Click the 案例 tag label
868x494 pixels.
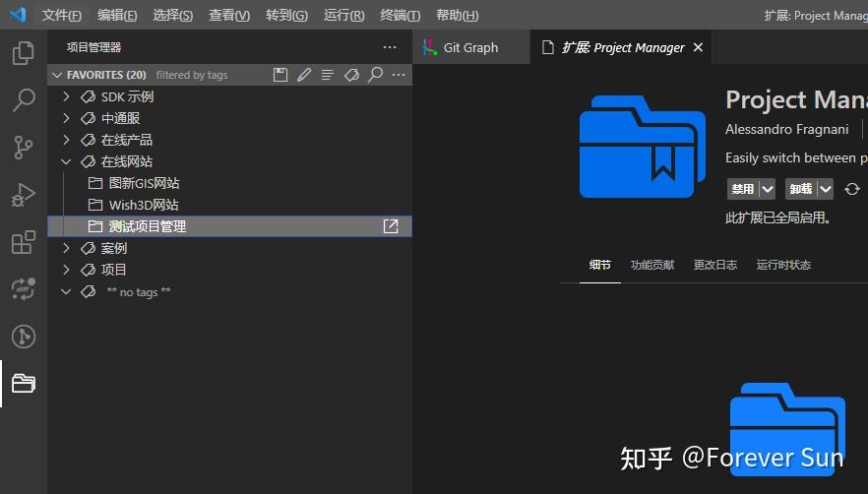click(114, 248)
